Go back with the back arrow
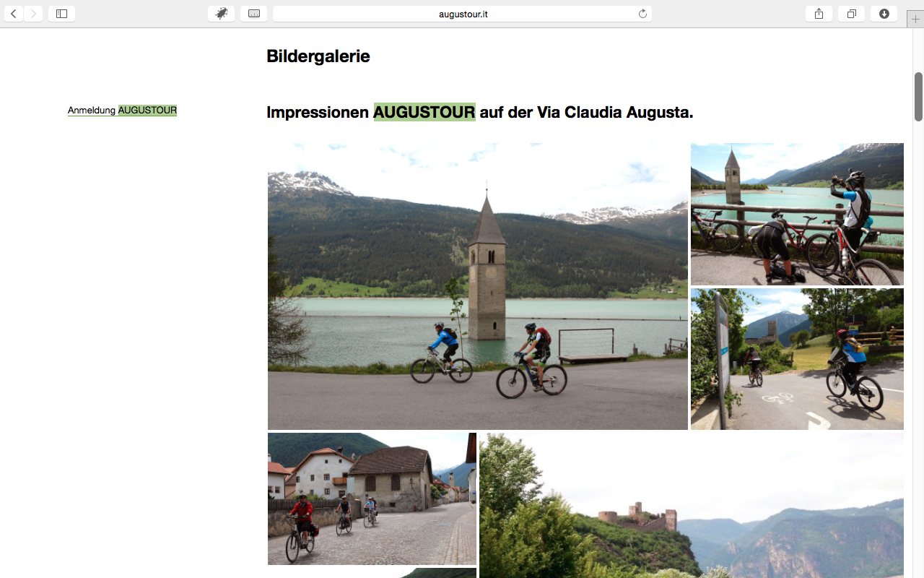The height and width of the screenshot is (578, 924). click(x=14, y=14)
